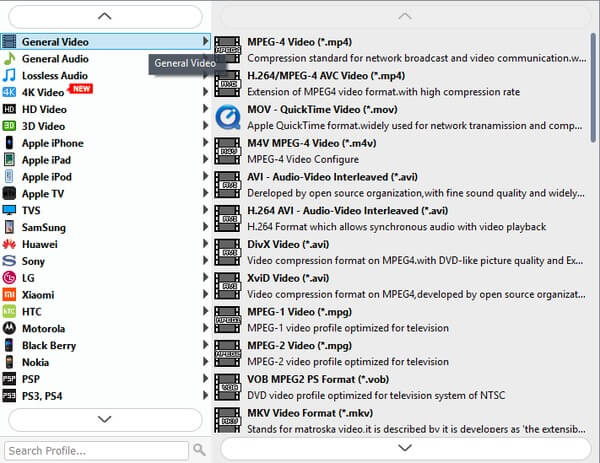Viewport: 600px width, 463px height.
Task: Choose H.264/MPEG-4 AVC Video (*.mp4) format
Action: tap(401, 83)
